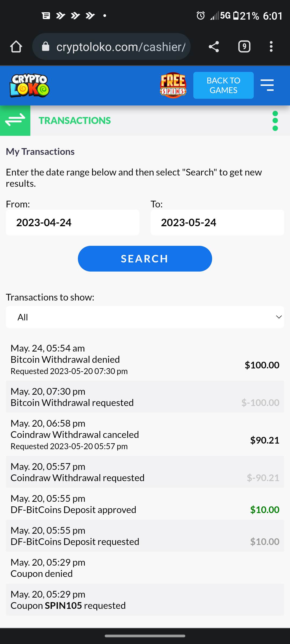The image size is (290, 644).
Task: Tap the DF-BitCoins Deposit approved row
Action: click(x=145, y=504)
